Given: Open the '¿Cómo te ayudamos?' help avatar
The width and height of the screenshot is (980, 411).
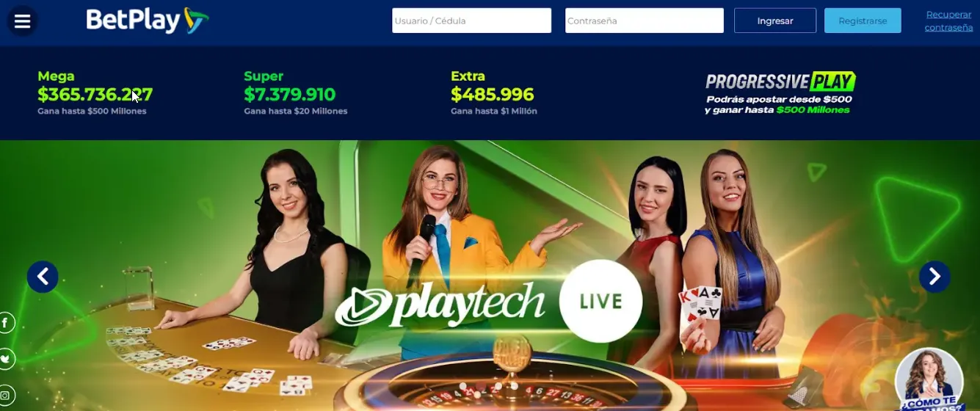Looking at the screenshot, I should coord(929,380).
